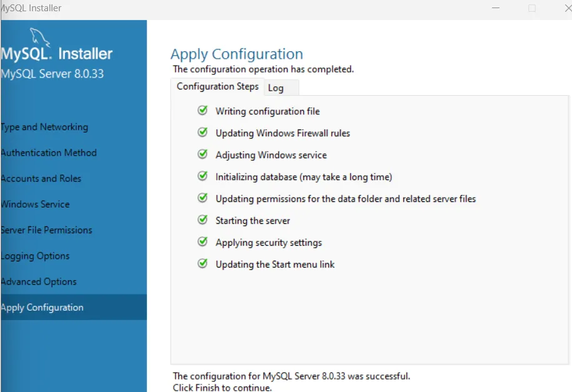Open Type and Networking sidebar step
The image size is (572, 392).
74,127
